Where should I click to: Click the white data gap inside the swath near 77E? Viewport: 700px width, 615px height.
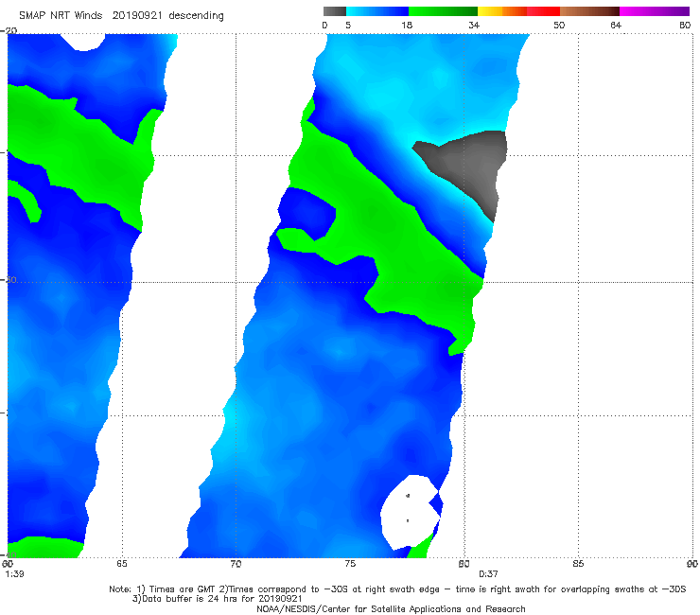(x=410, y=512)
